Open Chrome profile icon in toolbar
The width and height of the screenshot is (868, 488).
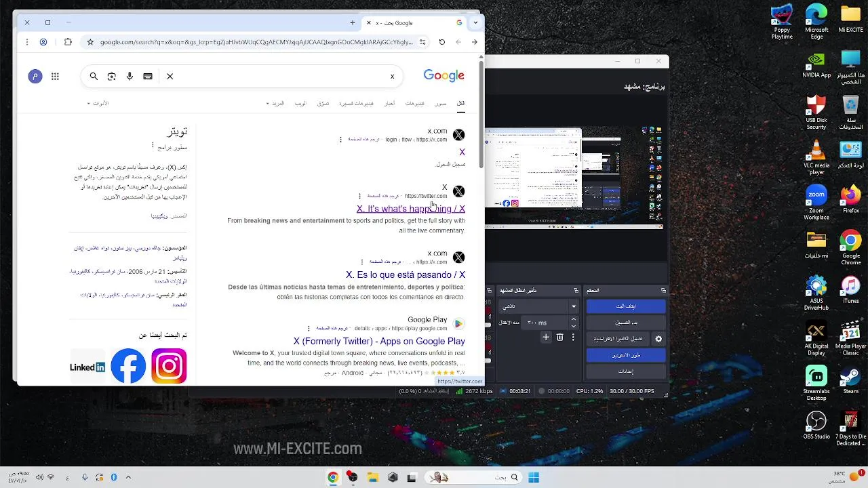[43, 42]
